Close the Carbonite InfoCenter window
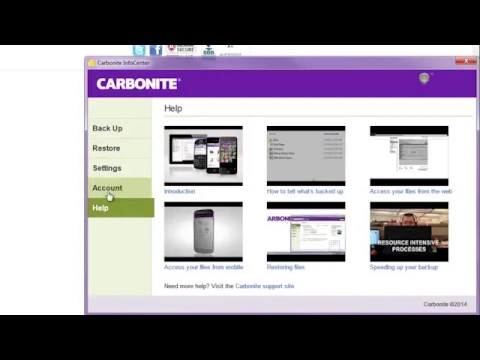 coord(466,61)
